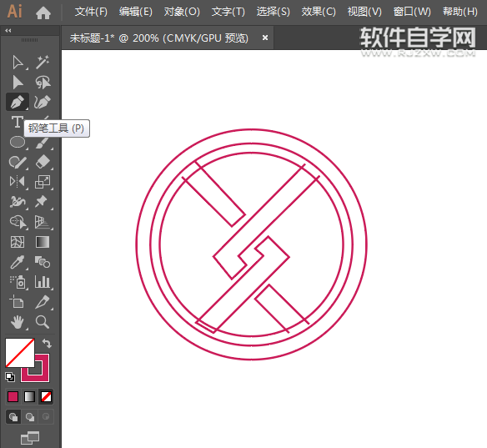The image size is (487, 448).
Task: Select the Blend tool
Action: pos(43,262)
